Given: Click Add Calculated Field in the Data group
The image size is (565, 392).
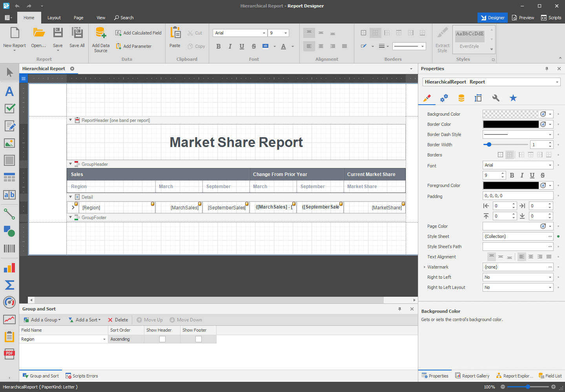Looking at the screenshot, I should coord(138,33).
